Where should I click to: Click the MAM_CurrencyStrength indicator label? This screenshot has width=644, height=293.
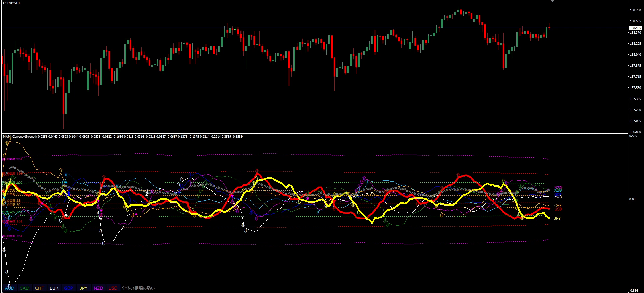(x=20, y=137)
